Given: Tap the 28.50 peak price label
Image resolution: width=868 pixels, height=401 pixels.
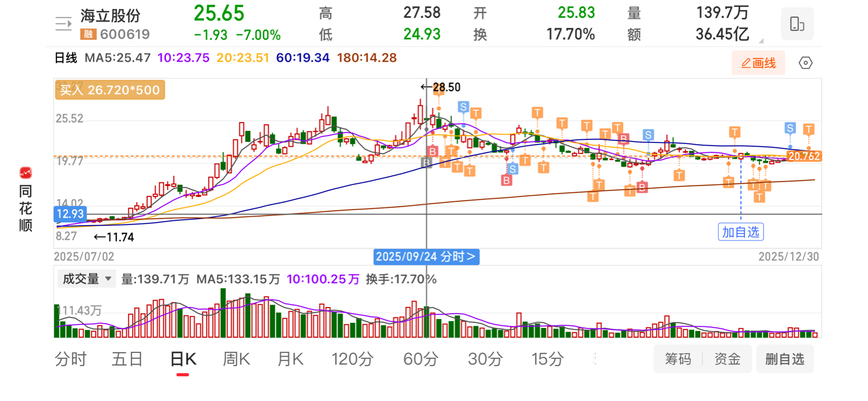Looking at the screenshot, I should (446, 87).
